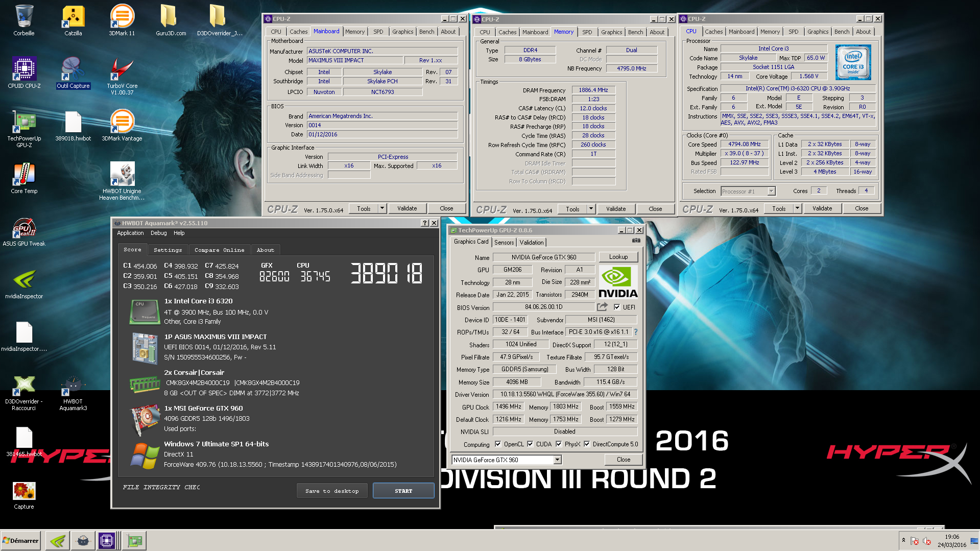The image size is (980, 551).
Task: Click the hwbot taskbar icon
Action: [x=83, y=541]
